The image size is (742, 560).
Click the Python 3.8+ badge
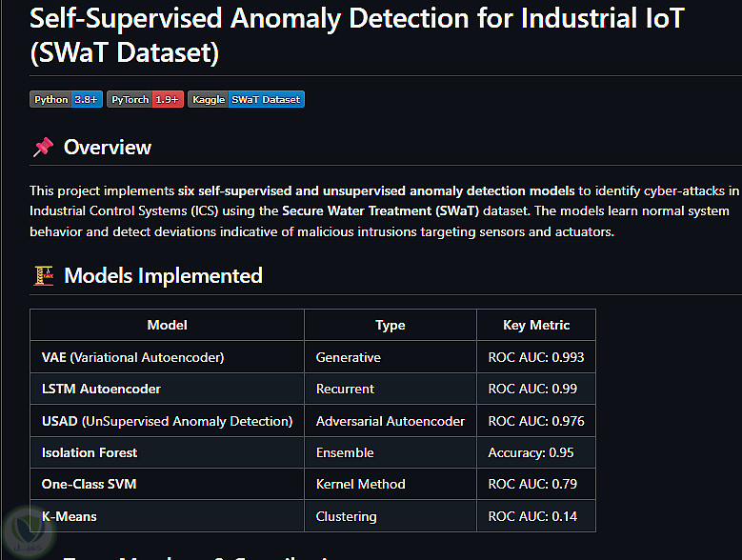(66, 99)
